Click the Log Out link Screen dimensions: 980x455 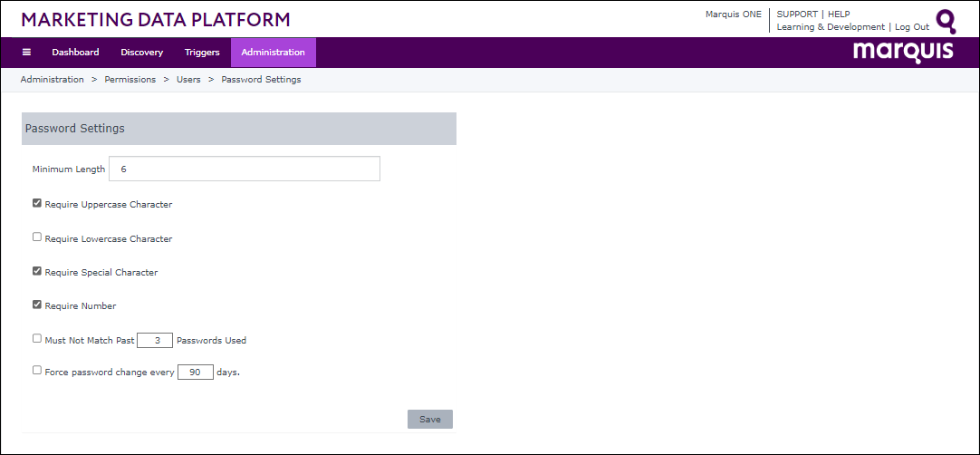click(x=912, y=27)
